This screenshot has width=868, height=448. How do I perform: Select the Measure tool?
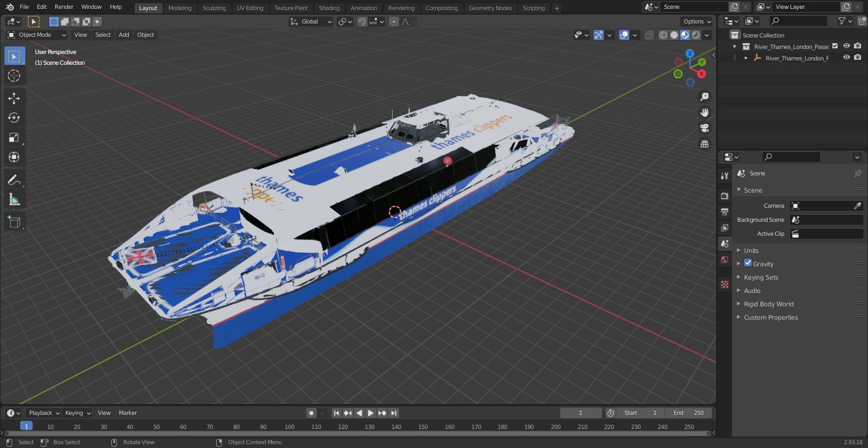[x=14, y=200]
